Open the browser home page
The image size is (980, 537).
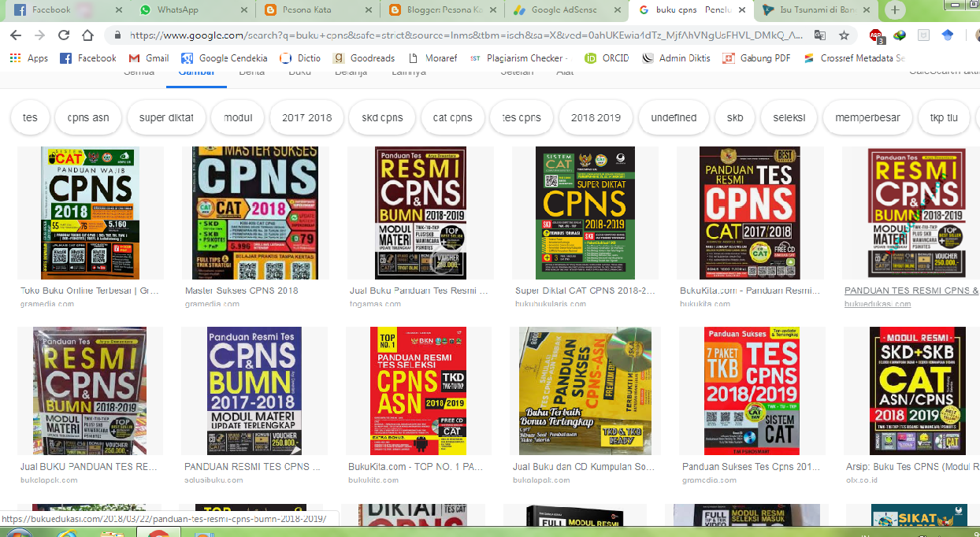[x=88, y=35]
